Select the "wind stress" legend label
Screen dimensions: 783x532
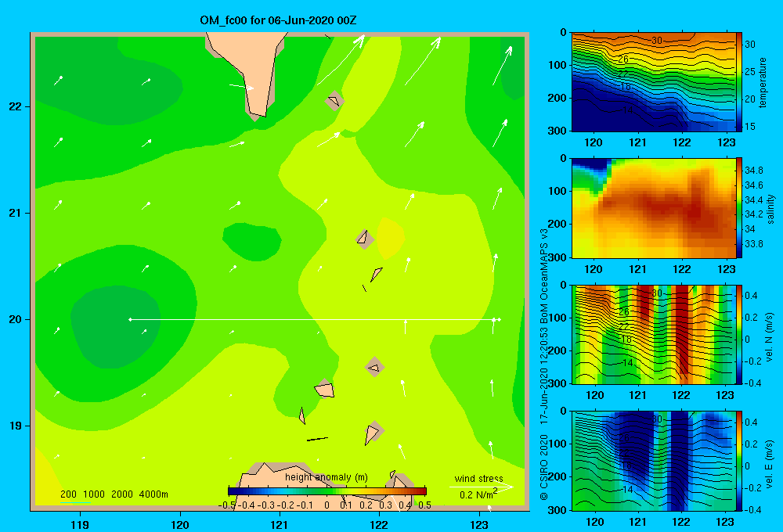[478, 478]
